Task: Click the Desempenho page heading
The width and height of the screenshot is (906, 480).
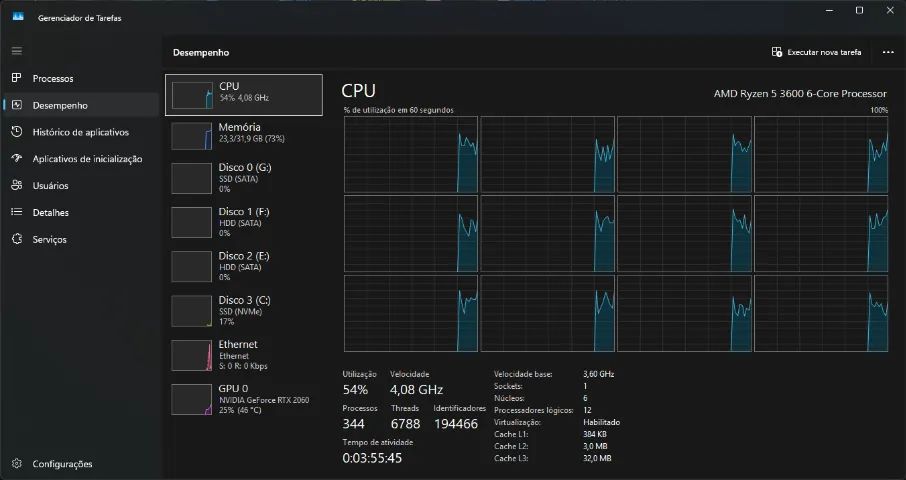Action: coord(201,53)
